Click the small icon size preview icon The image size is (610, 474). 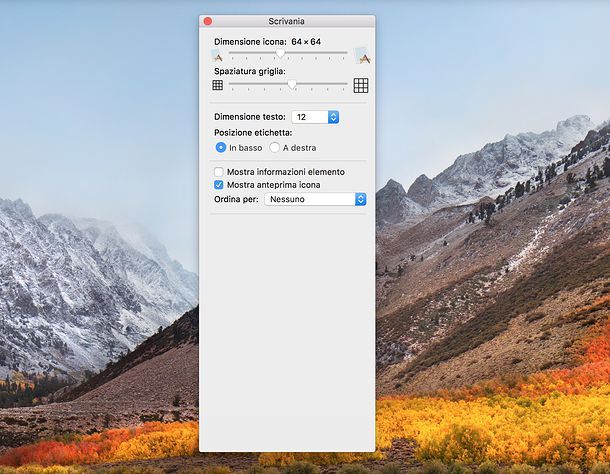(218, 56)
